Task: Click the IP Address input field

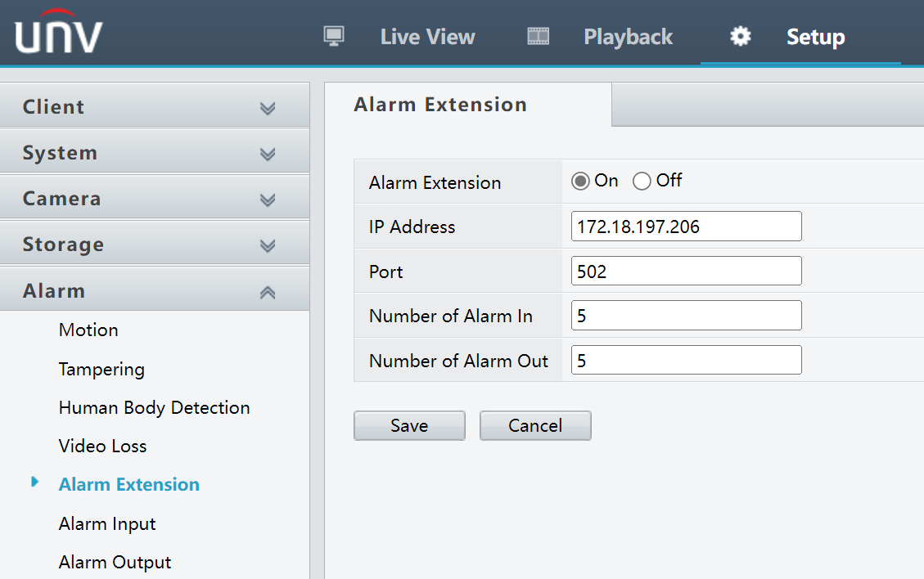Action: click(x=686, y=227)
